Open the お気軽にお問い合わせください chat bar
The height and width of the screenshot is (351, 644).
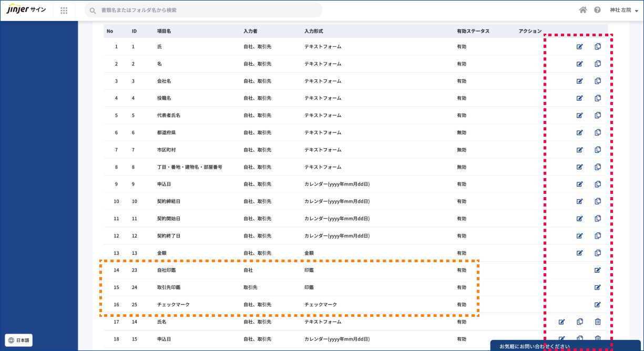pyautogui.click(x=566, y=346)
